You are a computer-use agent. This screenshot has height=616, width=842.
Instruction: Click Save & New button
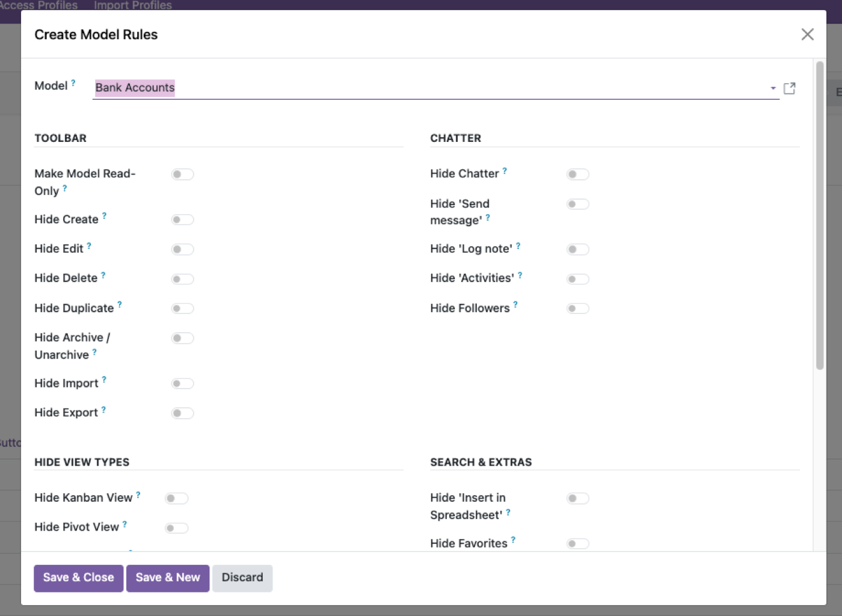tap(168, 578)
